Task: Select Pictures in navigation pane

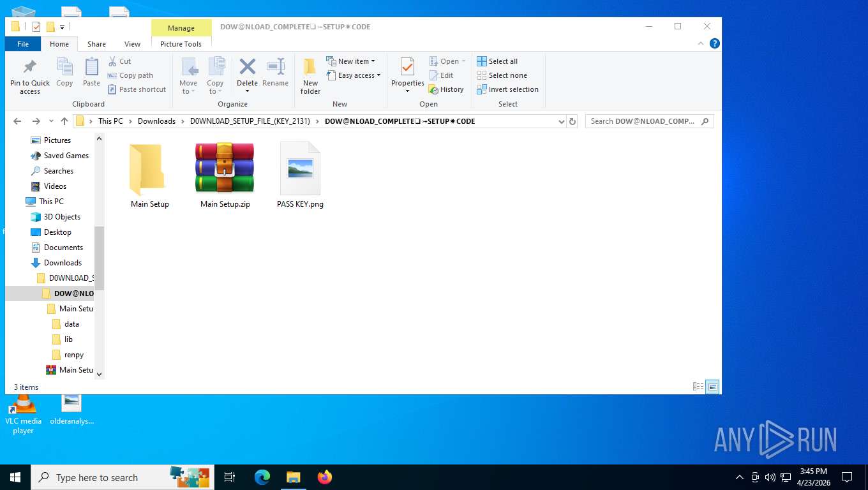Action: (x=57, y=140)
